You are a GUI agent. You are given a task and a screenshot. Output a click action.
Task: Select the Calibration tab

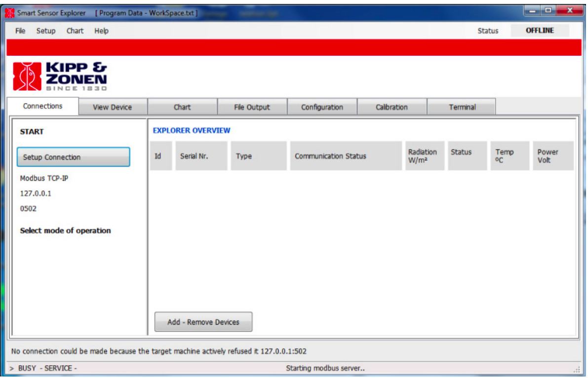(x=392, y=107)
